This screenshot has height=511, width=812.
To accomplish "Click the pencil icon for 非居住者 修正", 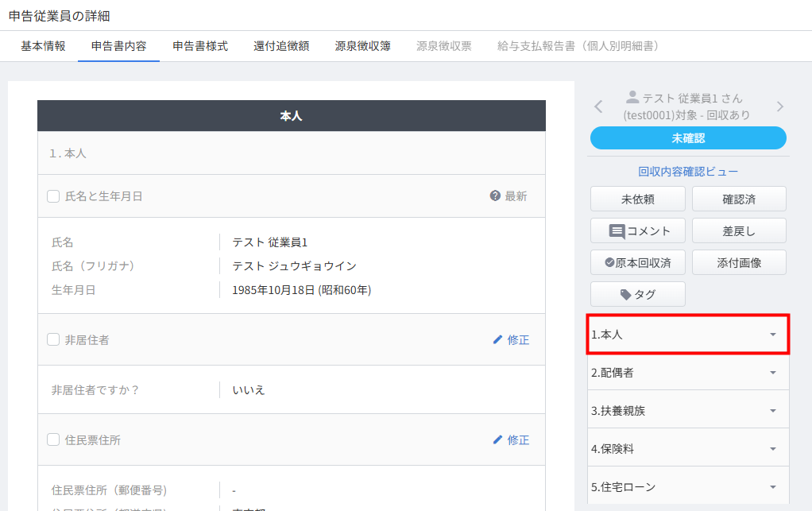I will pos(498,339).
